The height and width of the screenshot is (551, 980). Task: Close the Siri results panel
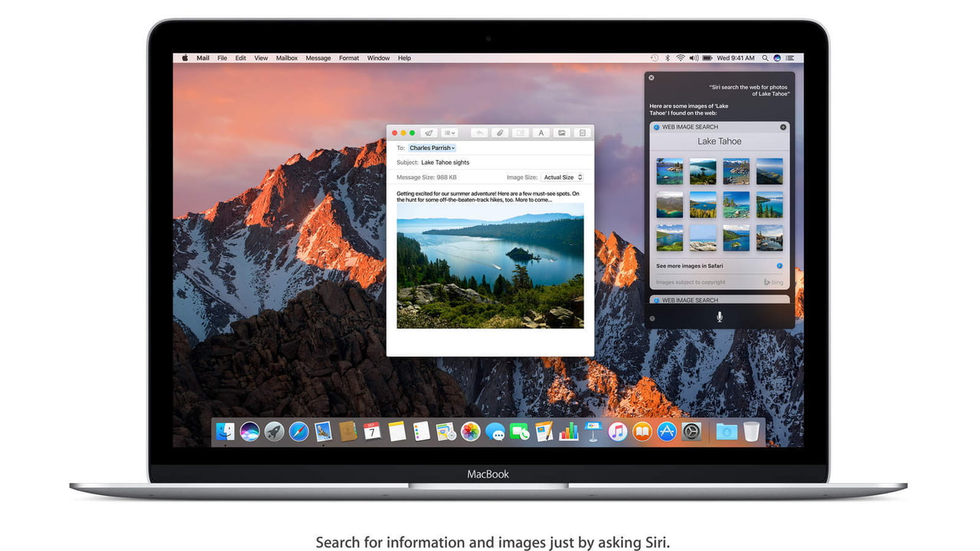(651, 77)
